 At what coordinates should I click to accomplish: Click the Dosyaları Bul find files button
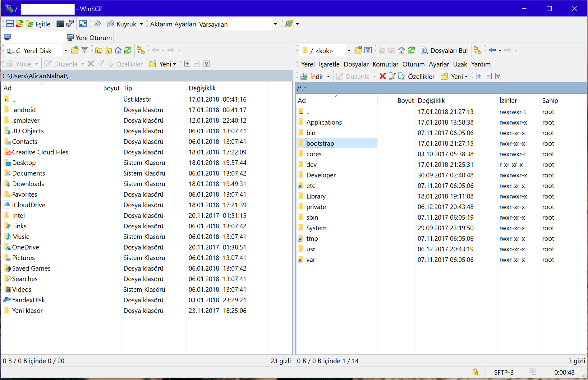[x=444, y=50]
